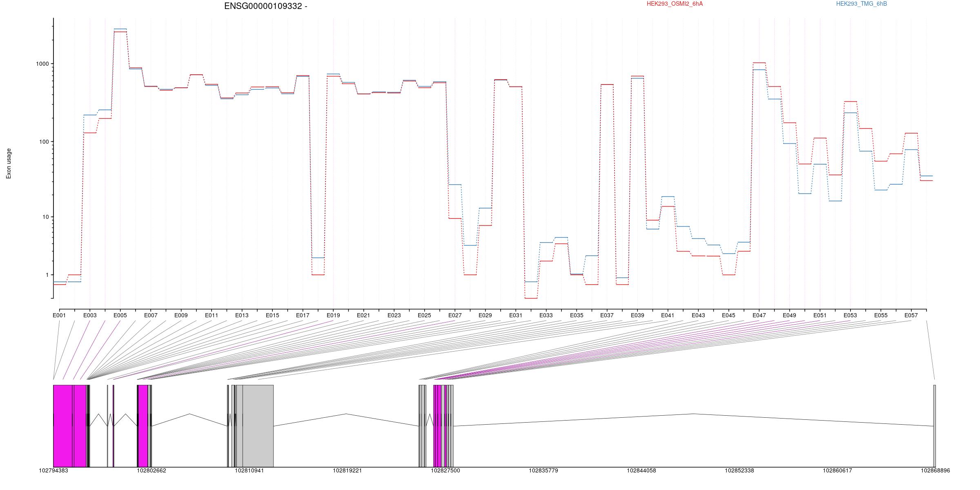980x490 pixels.
Task: Click exon label E023
Action: point(394,315)
